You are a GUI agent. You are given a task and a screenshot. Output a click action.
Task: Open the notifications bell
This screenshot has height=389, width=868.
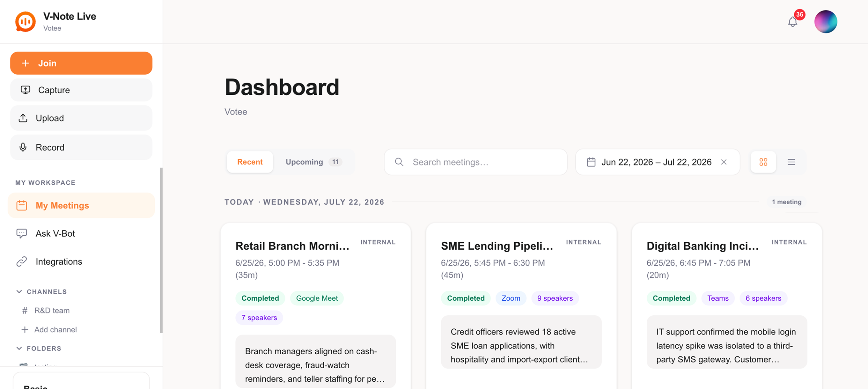coord(792,22)
